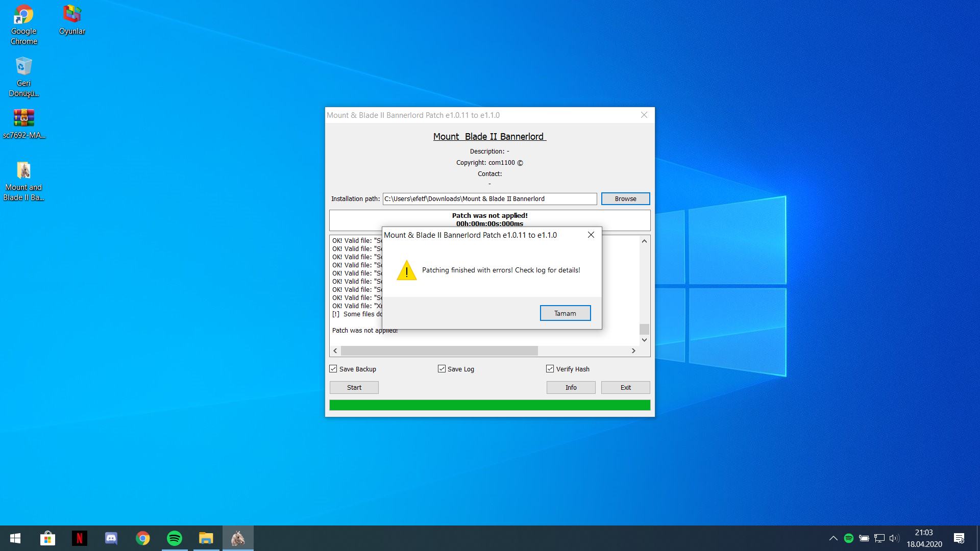The width and height of the screenshot is (980, 551).
Task: Open the Geri Dönüşüm recycle bin
Action: pyautogui.click(x=23, y=77)
